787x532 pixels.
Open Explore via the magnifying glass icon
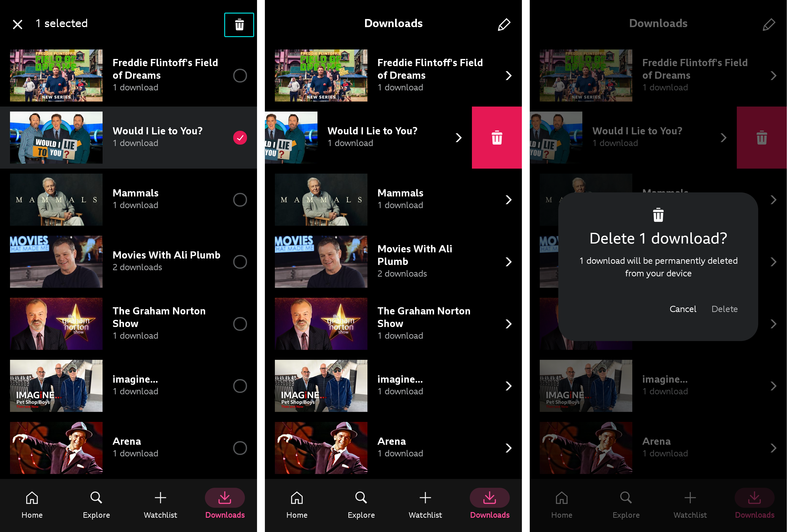96,498
